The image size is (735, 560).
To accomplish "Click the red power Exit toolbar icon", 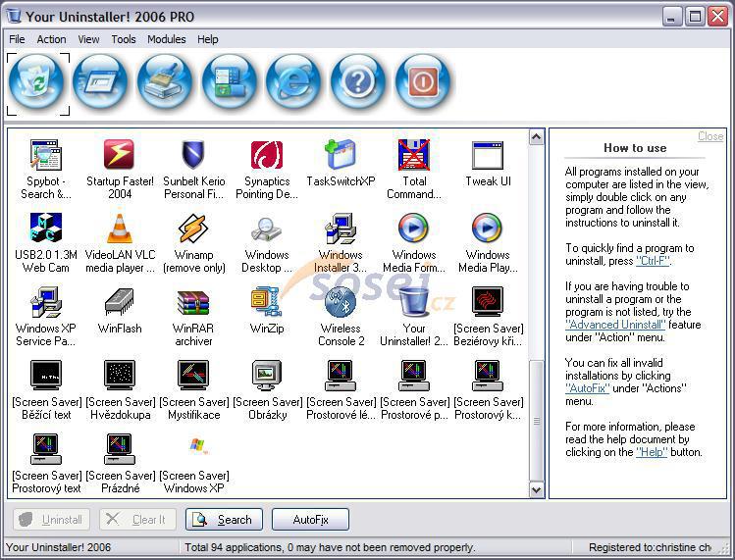I will [x=423, y=83].
